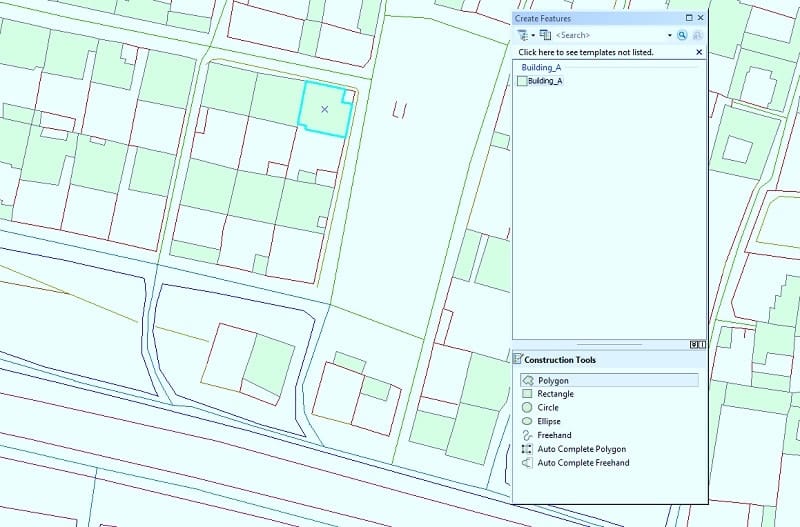The image size is (800, 527).
Task: Open the arrange templates dropdown arrow
Action: click(533, 35)
